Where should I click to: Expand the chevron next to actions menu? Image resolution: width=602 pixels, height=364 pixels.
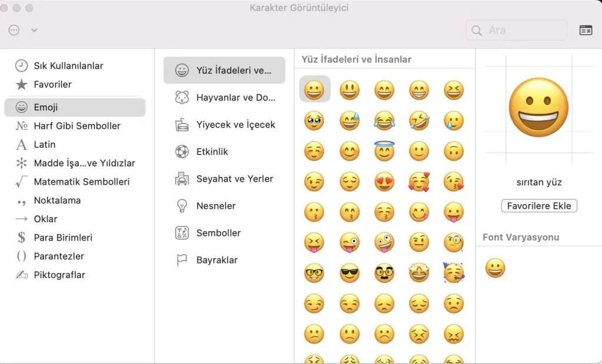[34, 30]
